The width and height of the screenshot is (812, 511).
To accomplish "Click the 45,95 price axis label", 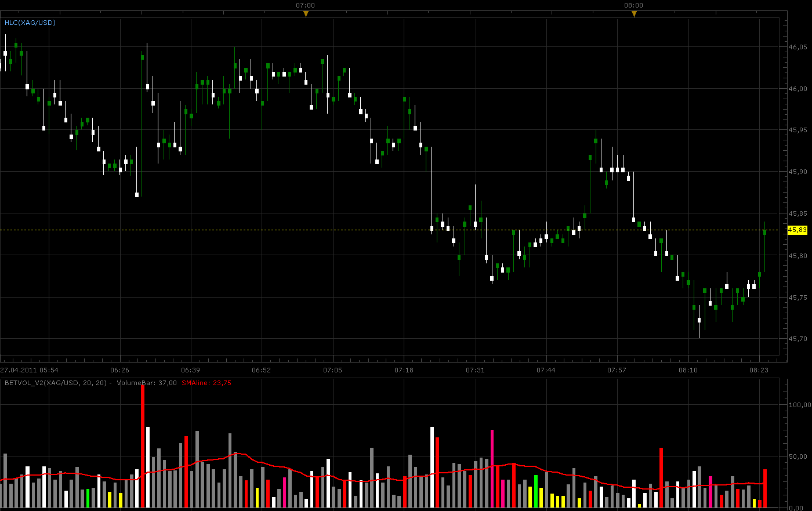I will (x=797, y=130).
